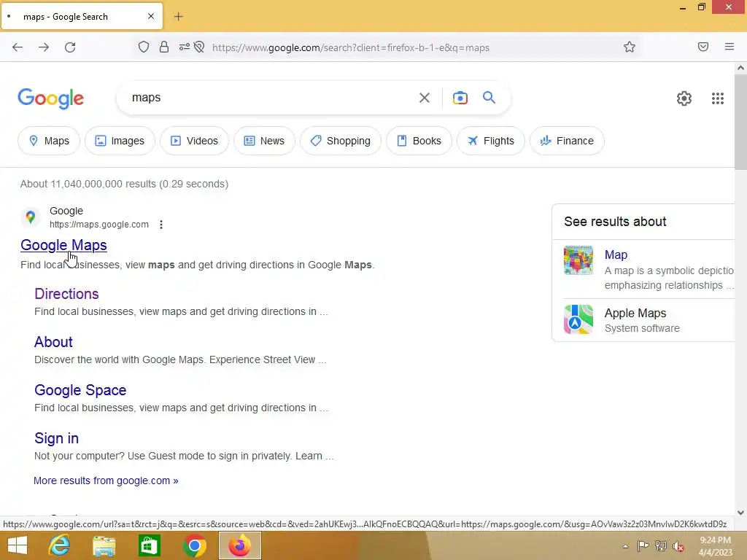Search by image with the camera icon

[x=460, y=98]
